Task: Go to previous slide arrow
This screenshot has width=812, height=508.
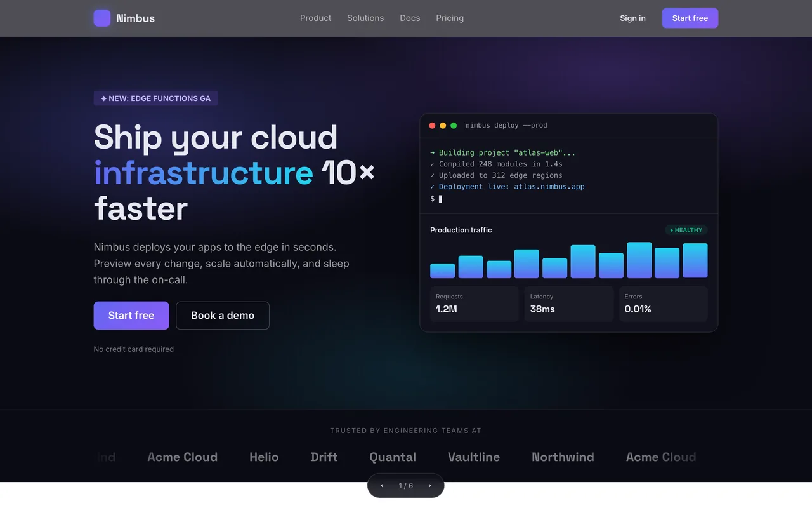Action: [382, 486]
